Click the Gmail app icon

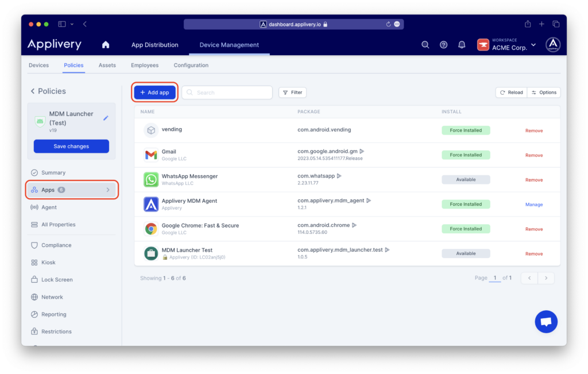(151, 155)
